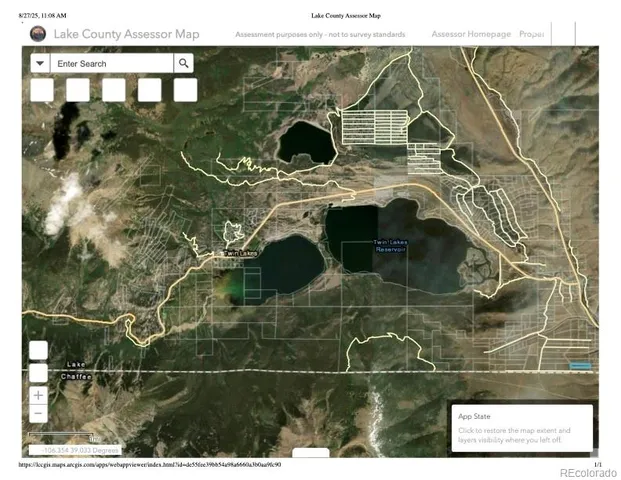Click the square button directly above zoom-in
621x480 pixels.
38,373
